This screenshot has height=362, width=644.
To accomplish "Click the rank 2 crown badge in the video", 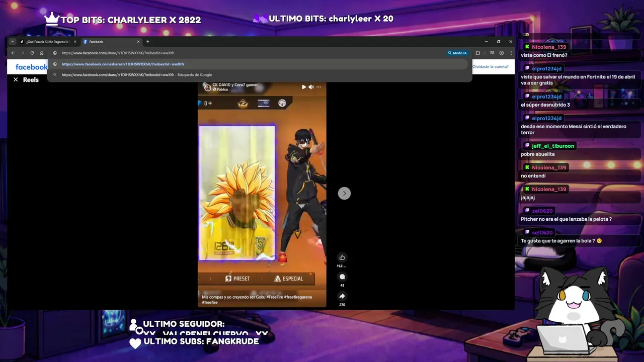I will click(243, 104).
